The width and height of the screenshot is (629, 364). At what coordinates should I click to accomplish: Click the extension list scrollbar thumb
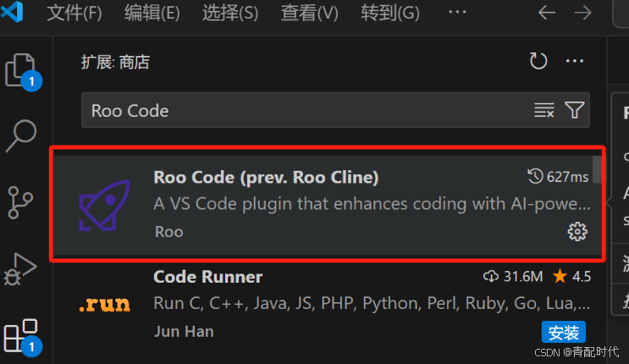597,169
